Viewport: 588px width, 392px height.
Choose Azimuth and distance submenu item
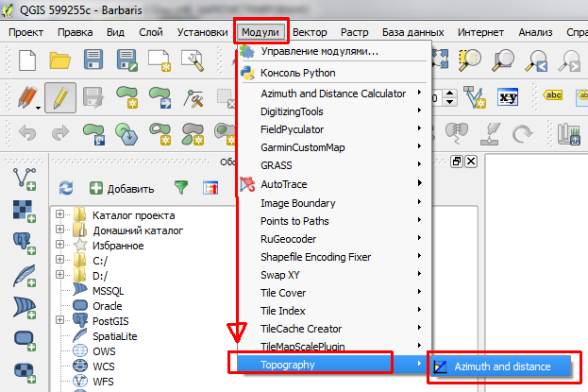pyautogui.click(x=501, y=366)
